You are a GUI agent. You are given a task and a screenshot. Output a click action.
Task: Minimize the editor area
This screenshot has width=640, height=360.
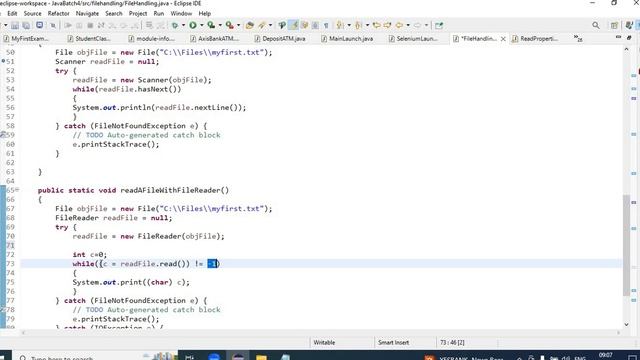click(x=618, y=38)
